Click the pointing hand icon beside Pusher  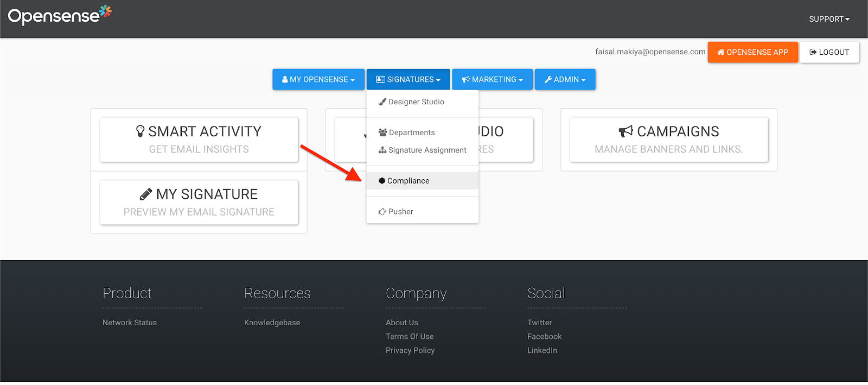382,212
